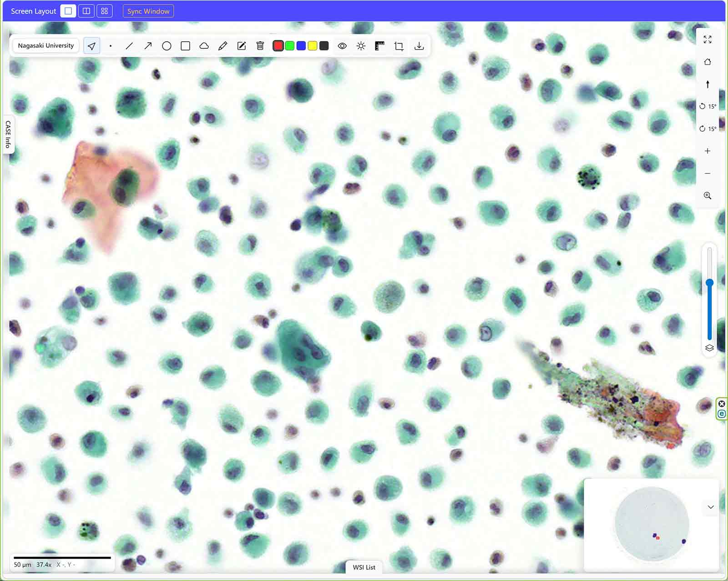Click the Nagasaki University label
The width and height of the screenshot is (728, 581).
45,45
